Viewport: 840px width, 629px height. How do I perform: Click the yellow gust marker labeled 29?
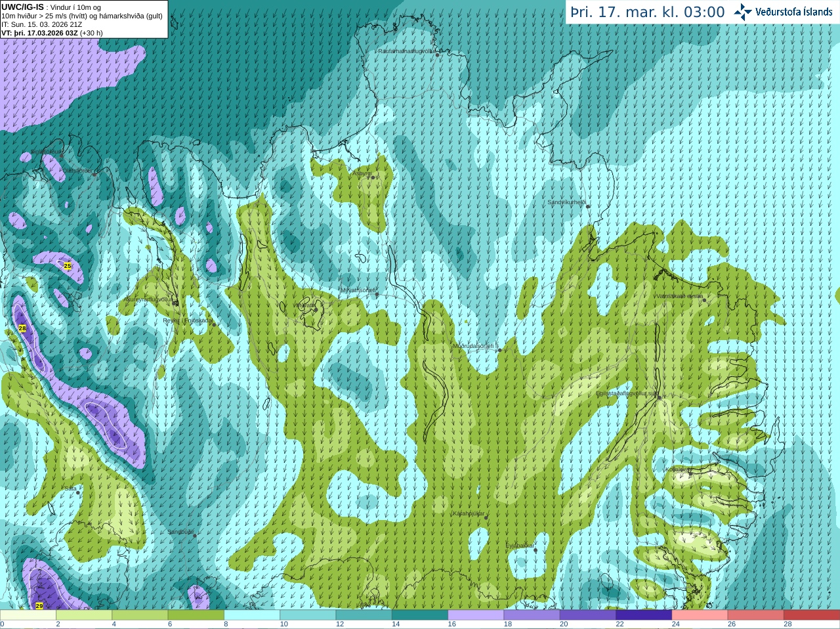point(39,605)
